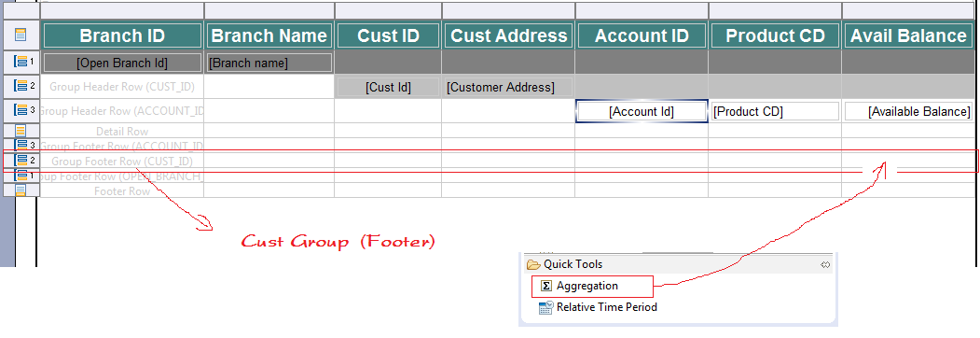Screen dimensions: 980x338
Task: Click group 3 header row icon
Action: 21,111
